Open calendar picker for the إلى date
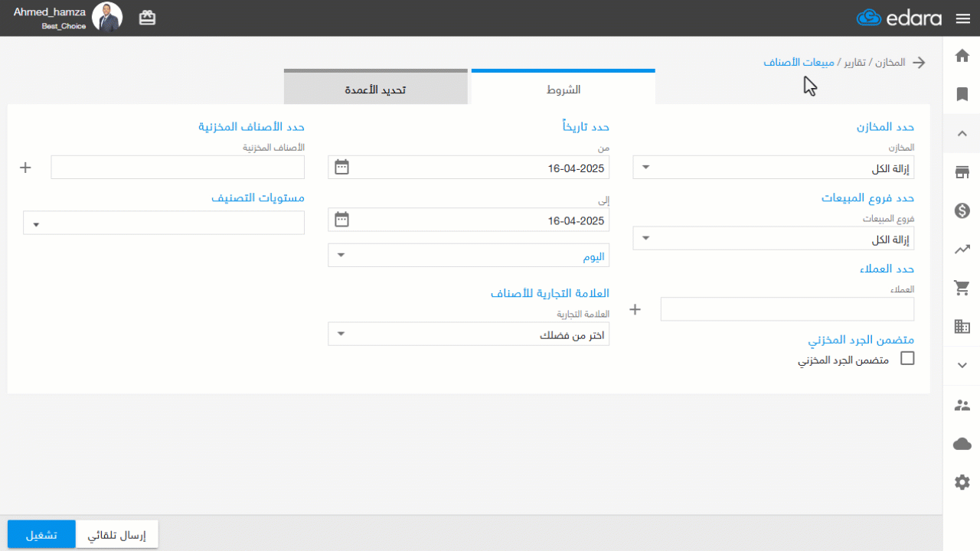 [x=341, y=220]
